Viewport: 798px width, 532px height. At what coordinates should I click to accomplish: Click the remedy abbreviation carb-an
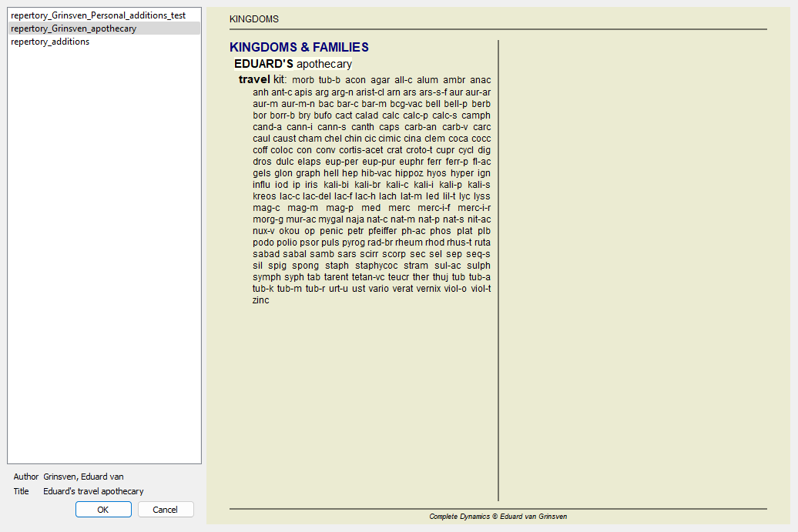pos(421,127)
